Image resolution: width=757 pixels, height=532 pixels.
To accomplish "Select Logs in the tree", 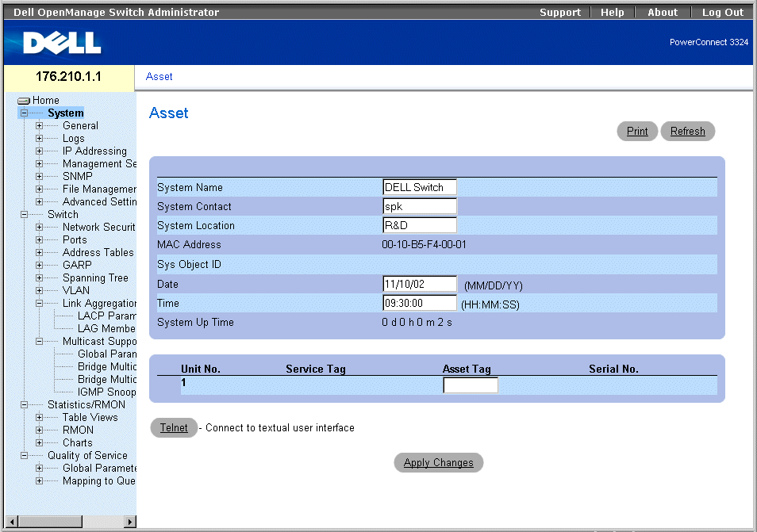I will tap(73, 139).
